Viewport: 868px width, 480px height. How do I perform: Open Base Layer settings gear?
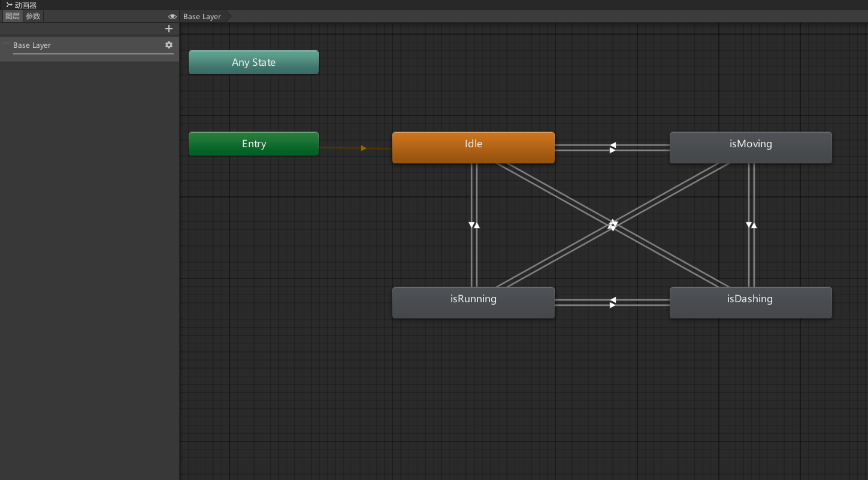pyautogui.click(x=168, y=45)
